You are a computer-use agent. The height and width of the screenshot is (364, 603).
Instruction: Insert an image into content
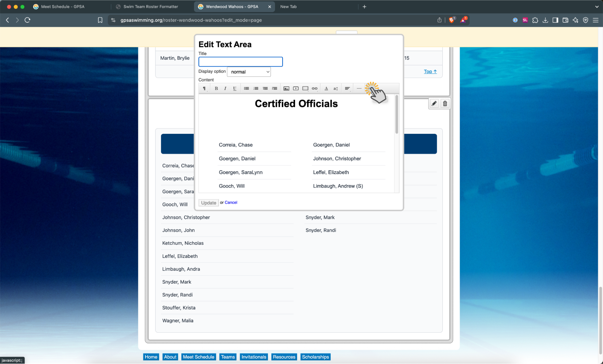click(x=286, y=88)
